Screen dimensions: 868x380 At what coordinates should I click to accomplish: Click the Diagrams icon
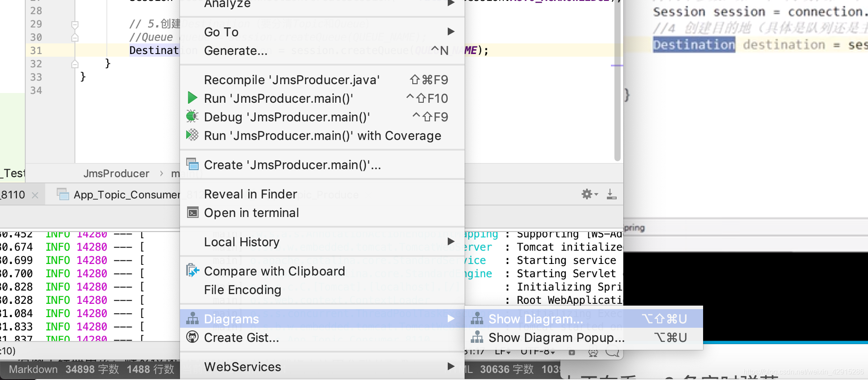coord(192,318)
